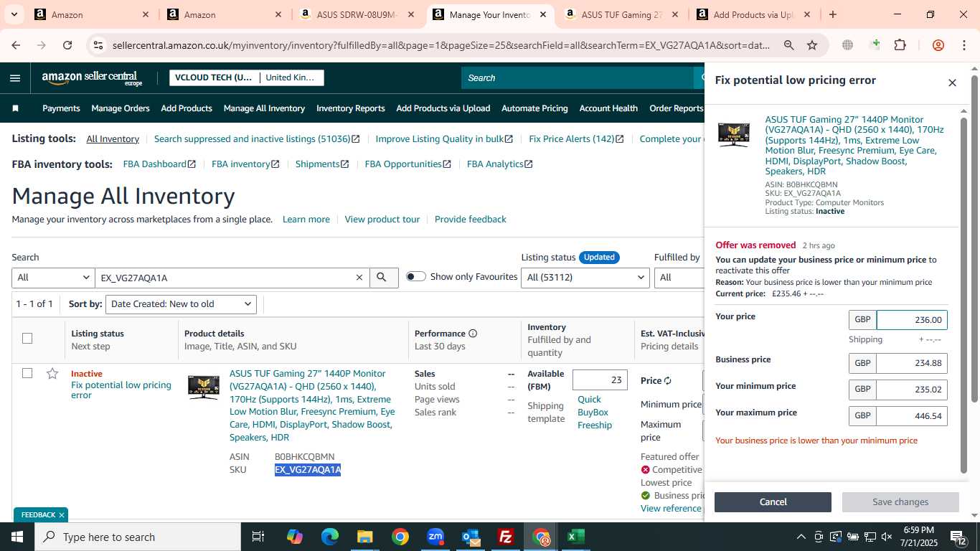The image size is (980, 551).
Task: Switch to ASUS SDRW-08U9M browser tab
Action: pyautogui.click(x=357, y=14)
